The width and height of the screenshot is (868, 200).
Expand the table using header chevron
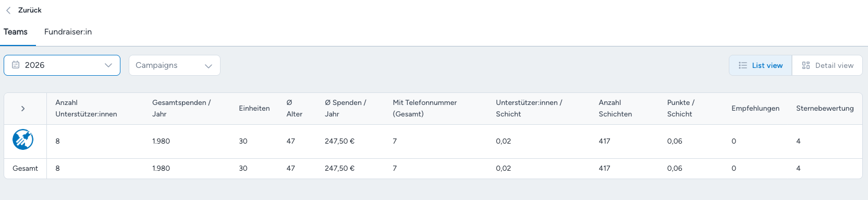[x=23, y=109]
